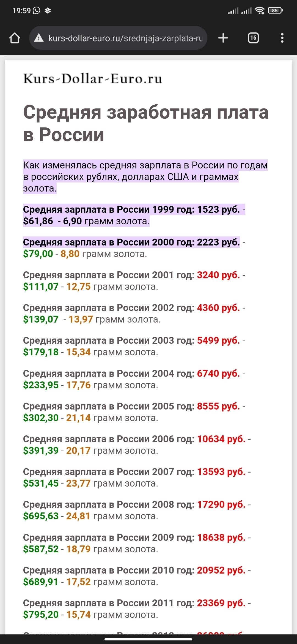
Task: Click the 2000 dollar value $79,00
Action: pos(38,254)
